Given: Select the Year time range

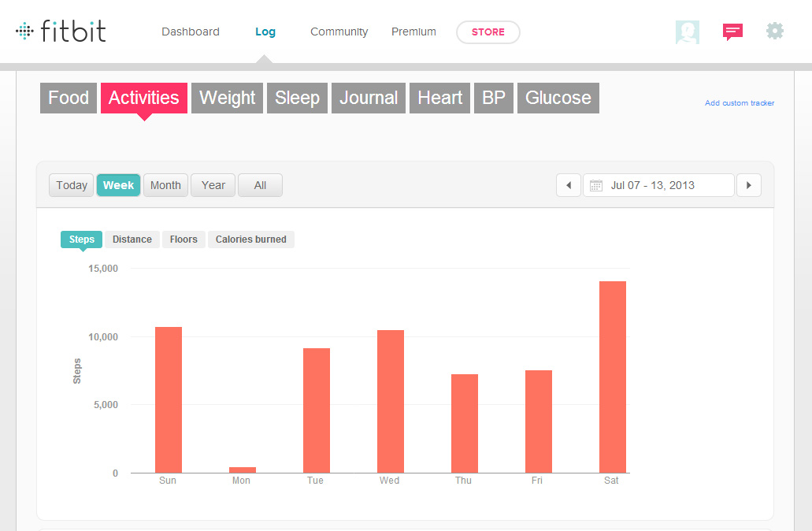Looking at the screenshot, I should coord(213,185).
